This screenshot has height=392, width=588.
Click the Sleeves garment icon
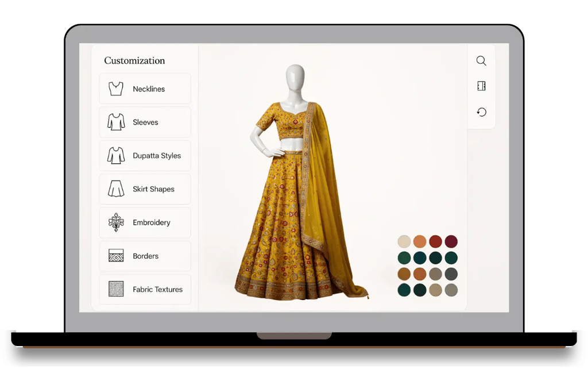tap(115, 122)
